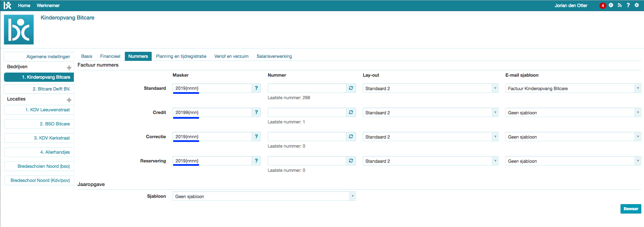The width and height of the screenshot is (644, 227).
Task: Open Credit row E-mail sjabloon dropdown
Action: coord(573,113)
